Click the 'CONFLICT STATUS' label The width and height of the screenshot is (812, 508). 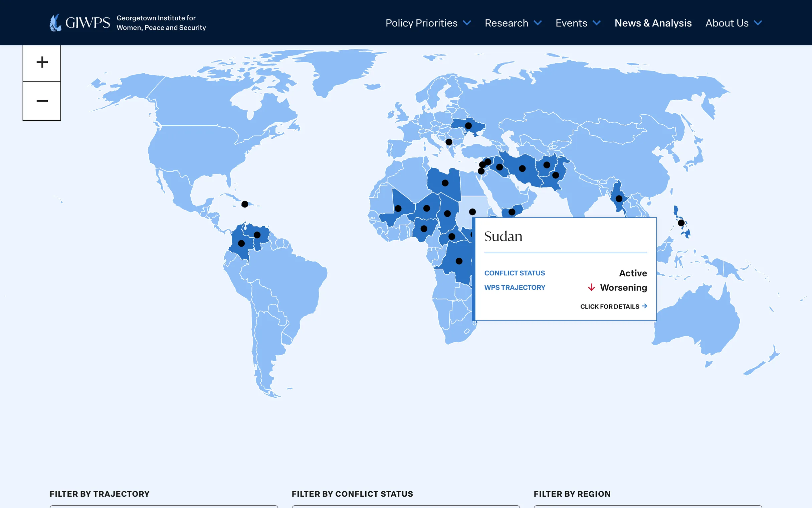[515, 273]
